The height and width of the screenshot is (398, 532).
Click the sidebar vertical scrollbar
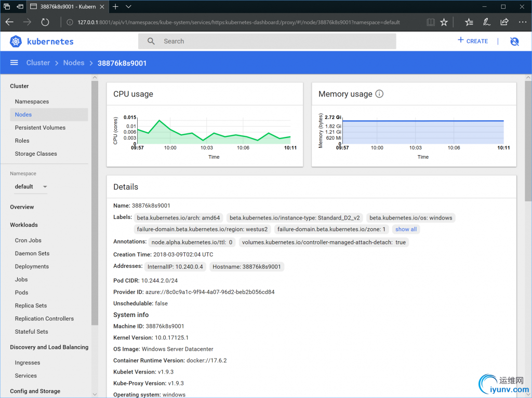(x=95, y=203)
